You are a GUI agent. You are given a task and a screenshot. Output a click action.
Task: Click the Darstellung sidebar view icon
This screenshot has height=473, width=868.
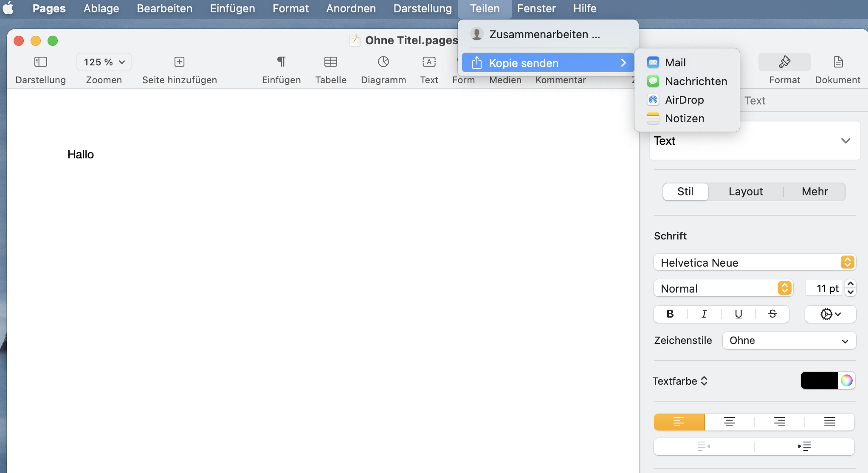[x=40, y=62]
